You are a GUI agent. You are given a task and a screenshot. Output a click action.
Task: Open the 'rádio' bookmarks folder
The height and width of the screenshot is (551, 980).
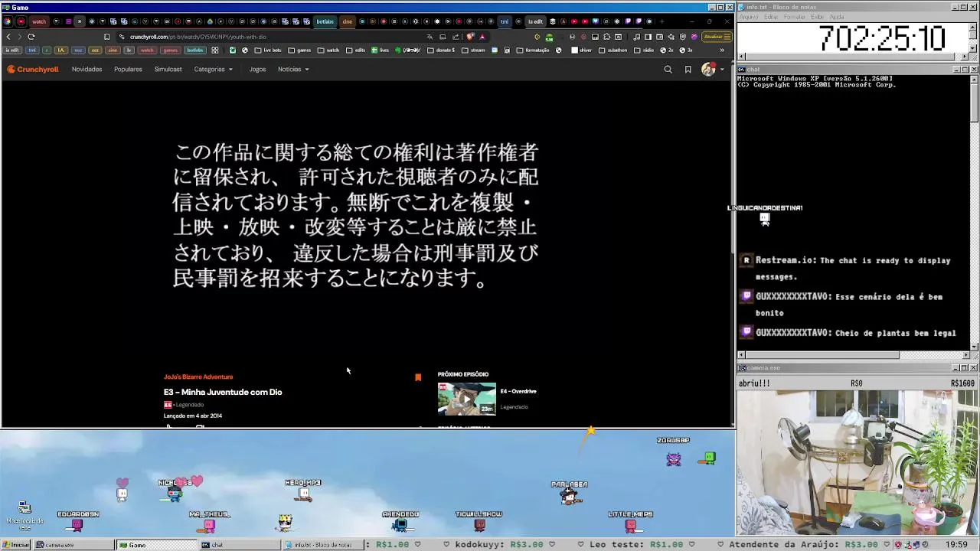[645, 51]
